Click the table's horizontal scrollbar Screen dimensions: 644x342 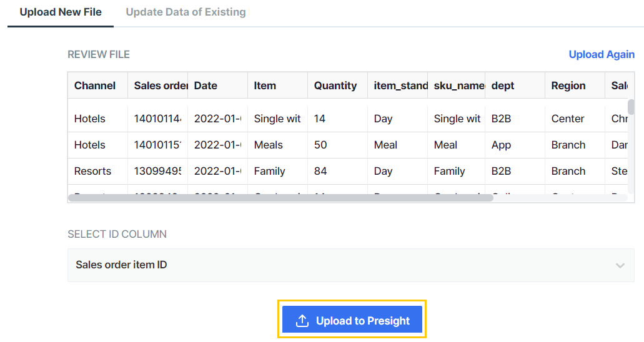280,198
